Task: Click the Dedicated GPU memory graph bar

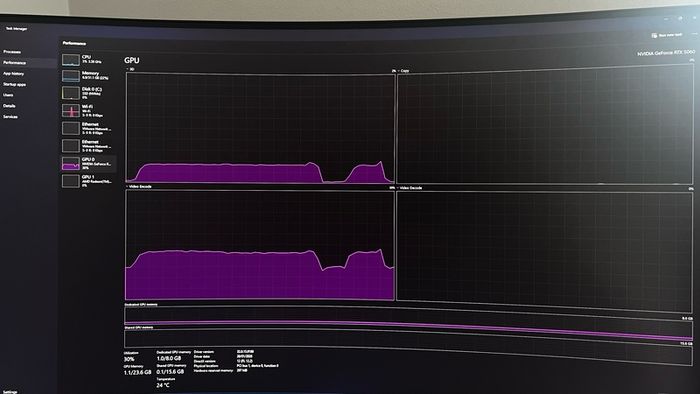Action: click(408, 323)
